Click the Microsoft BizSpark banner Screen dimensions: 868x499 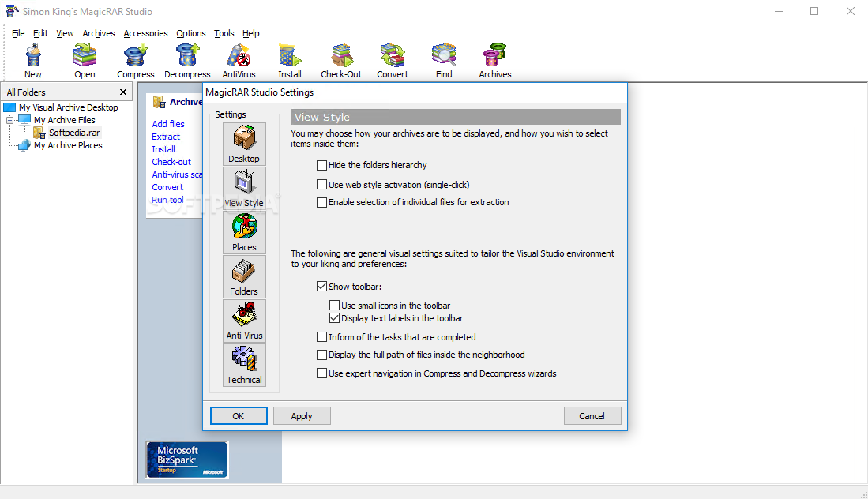[x=187, y=460]
